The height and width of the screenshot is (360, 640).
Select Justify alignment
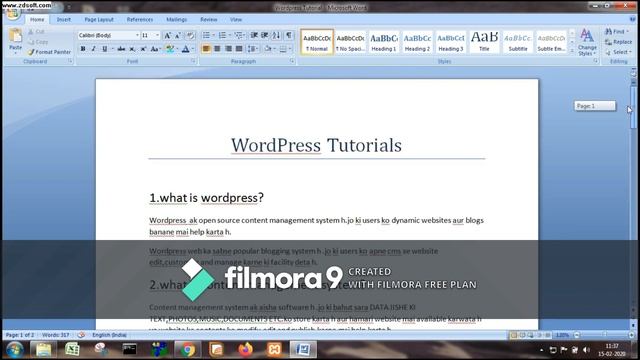239,49
